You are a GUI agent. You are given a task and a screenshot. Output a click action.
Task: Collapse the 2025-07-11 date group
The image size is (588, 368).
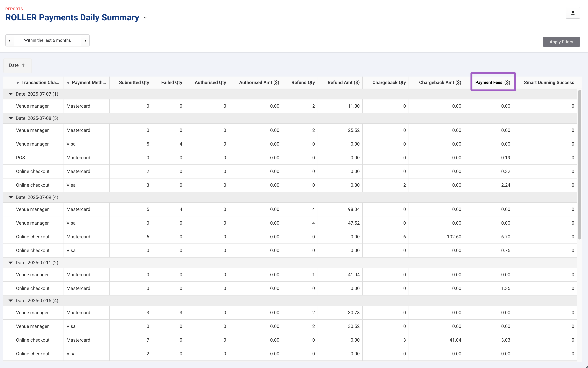(11, 263)
